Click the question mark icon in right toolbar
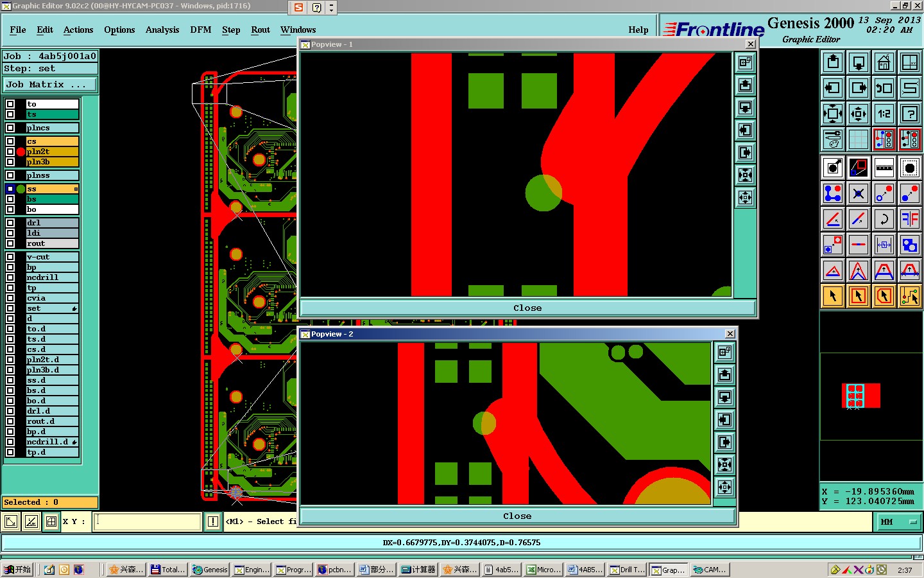This screenshot has width=924, height=578. click(910, 114)
